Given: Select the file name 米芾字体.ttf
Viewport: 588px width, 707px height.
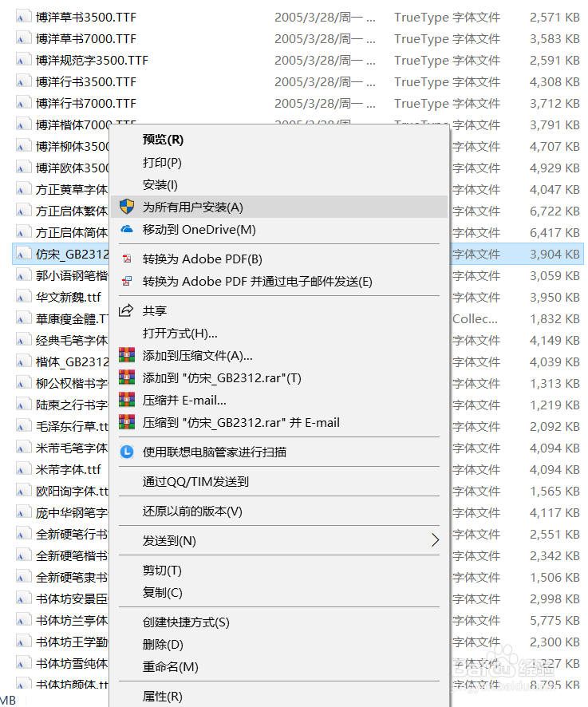Looking at the screenshot, I should tap(69, 470).
